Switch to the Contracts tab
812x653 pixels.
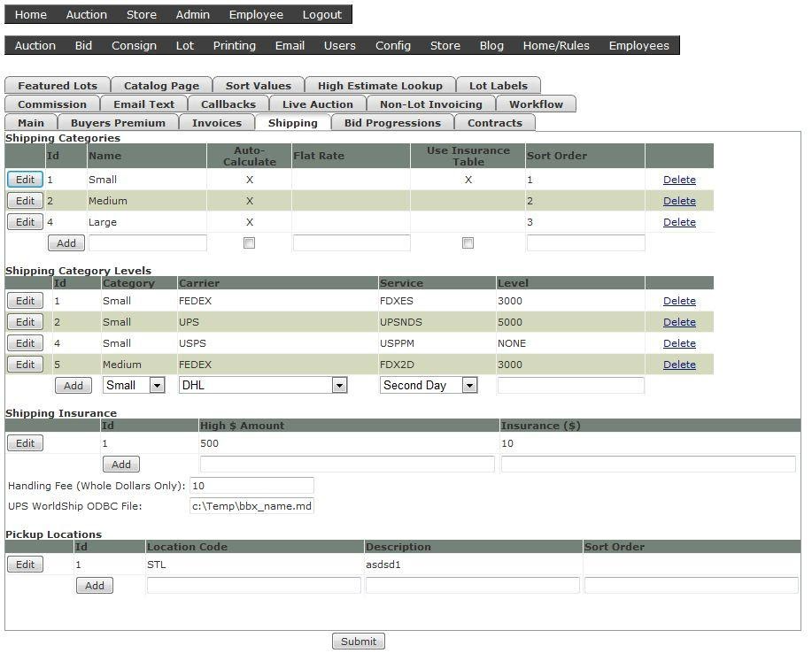pyautogui.click(x=495, y=123)
